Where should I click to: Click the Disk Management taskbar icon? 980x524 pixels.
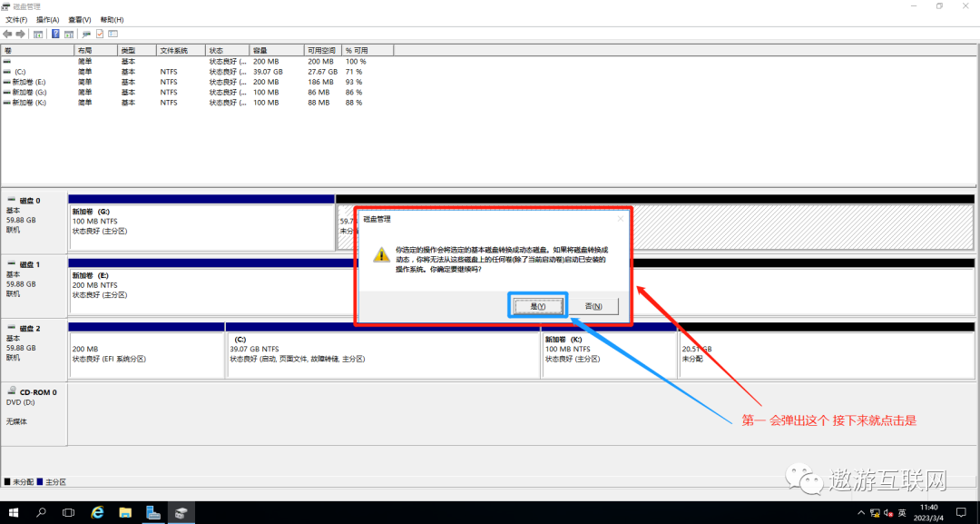(181, 513)
